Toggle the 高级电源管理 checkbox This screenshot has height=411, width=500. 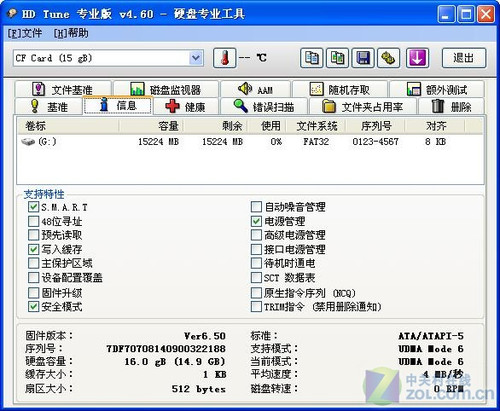click(x=256, y=235)
